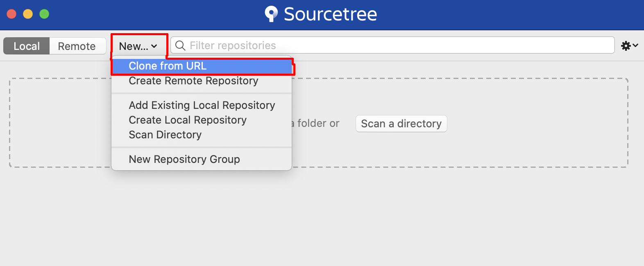Switch to the Local tab
Viewport: 644px width, 266px height.
click(27, 46)
